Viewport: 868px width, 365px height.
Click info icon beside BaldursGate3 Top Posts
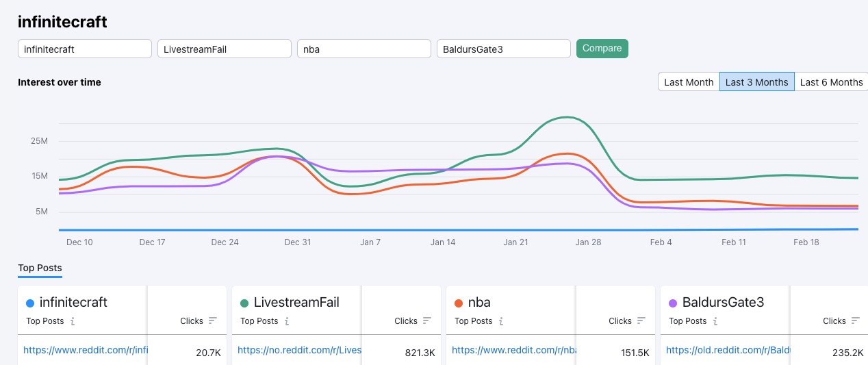point(715,321)
